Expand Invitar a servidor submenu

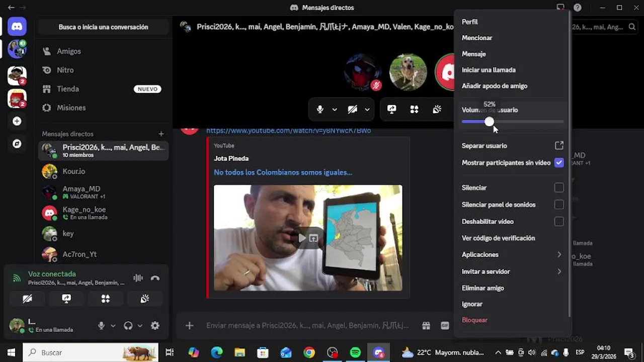point(512,271)
